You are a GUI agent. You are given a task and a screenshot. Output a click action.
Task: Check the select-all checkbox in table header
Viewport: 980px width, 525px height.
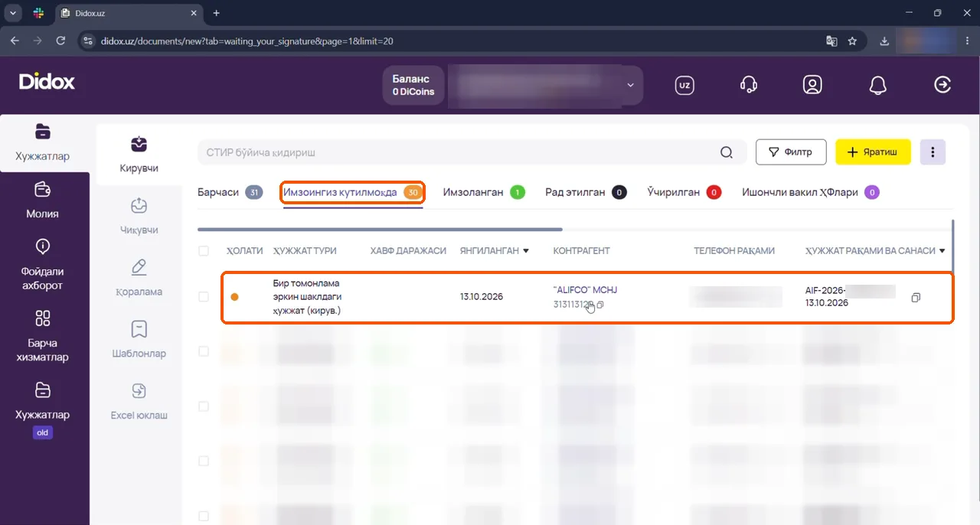pyautogui.click(x=204, y=251)
